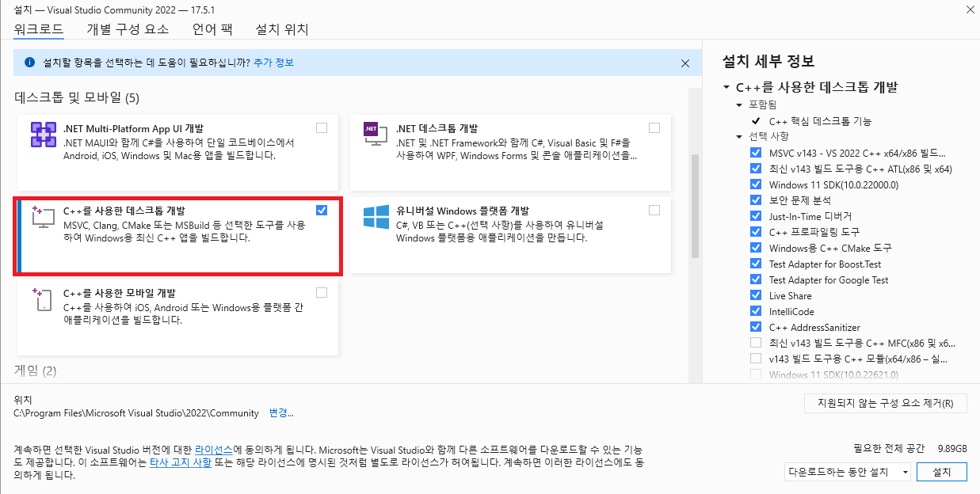Uncheck 보안 문제 분석 option
The width and height of the screenshot is (980, 494).
pos(756,200)
